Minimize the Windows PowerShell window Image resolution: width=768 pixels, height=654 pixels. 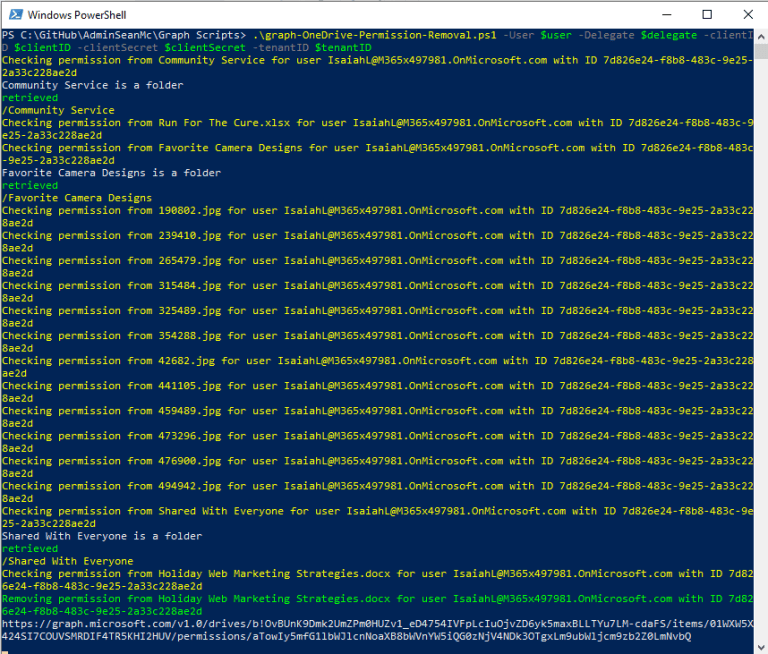click(666, 15)
